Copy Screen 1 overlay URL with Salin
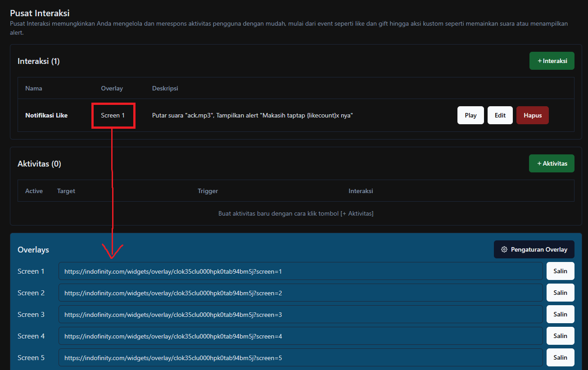 click(x=560, y=271)
